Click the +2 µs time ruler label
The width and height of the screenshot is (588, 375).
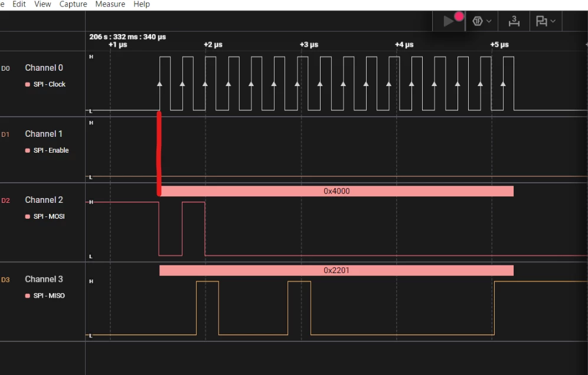point(213,45)
